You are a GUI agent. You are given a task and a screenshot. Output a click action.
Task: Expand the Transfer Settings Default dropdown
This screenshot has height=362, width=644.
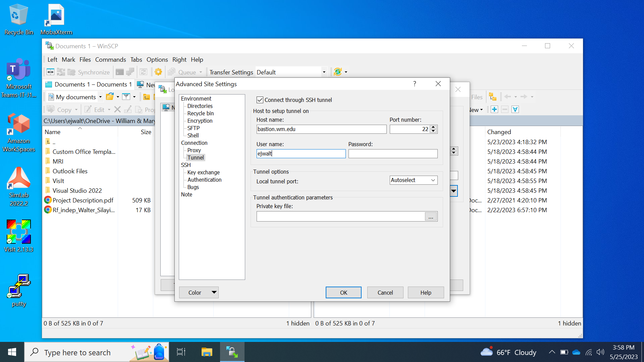(x=324, y=72)
